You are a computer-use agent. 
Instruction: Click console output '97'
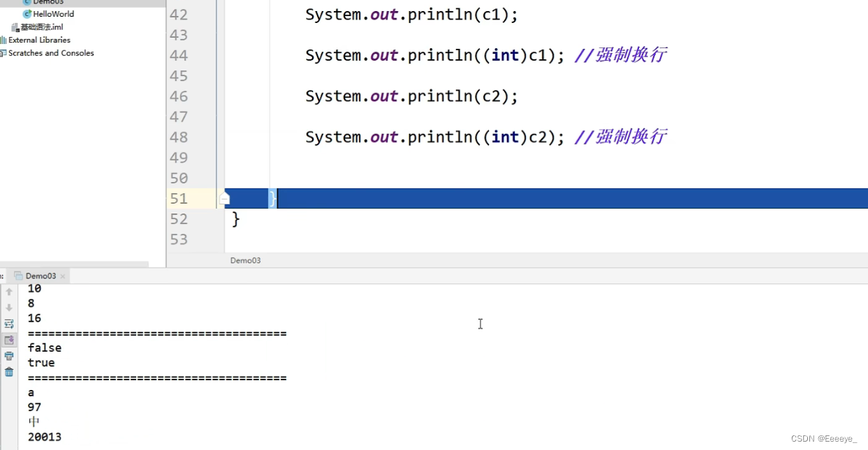coord(34,407)
